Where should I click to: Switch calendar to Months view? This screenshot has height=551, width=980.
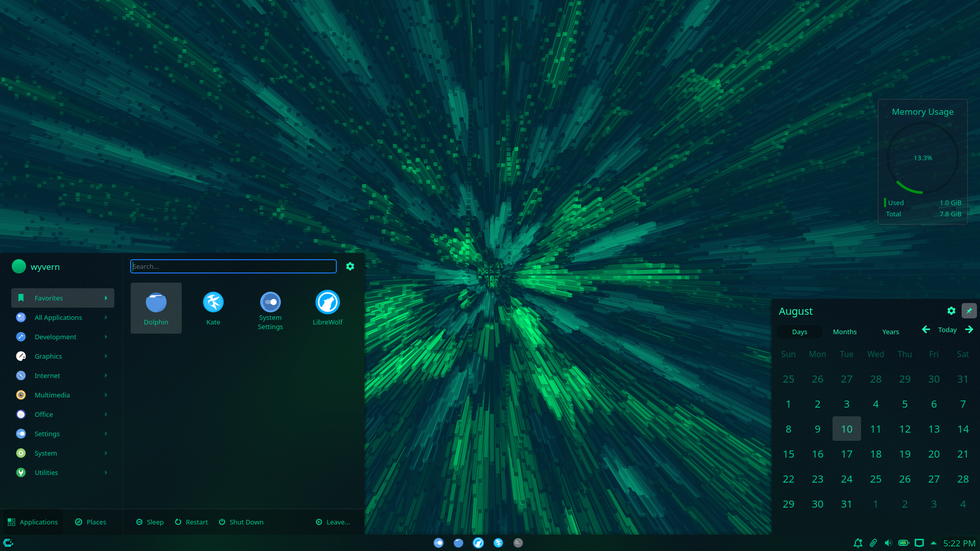click(844, 332)
